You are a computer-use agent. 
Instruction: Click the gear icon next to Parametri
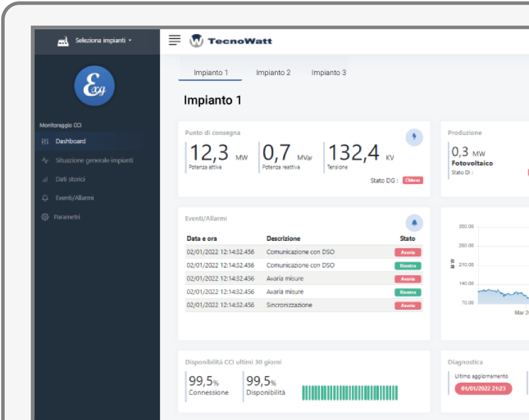(x=45, y=217)
